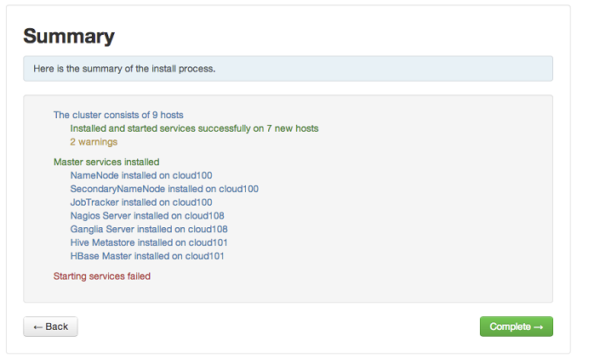Screen dimensions: 594x364
Task: Select 'HBase Master installed on cloud101'
Action: [x=147, y=256]
